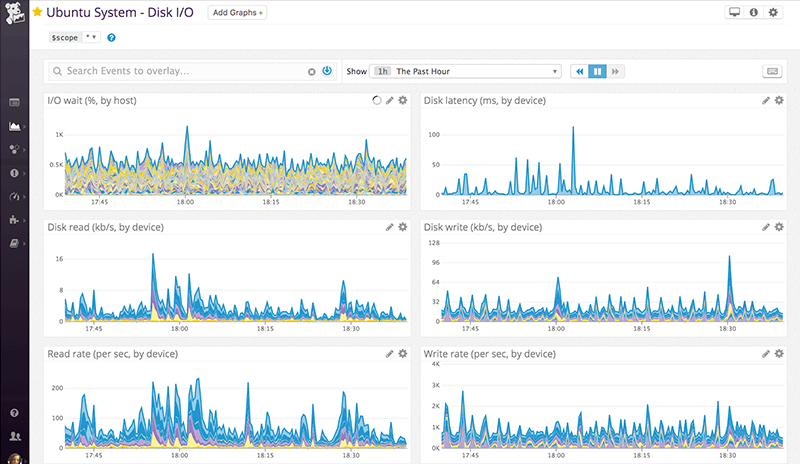
Task: Open the Past Hour time range dropdown
Action: click(x=465, y=72)
